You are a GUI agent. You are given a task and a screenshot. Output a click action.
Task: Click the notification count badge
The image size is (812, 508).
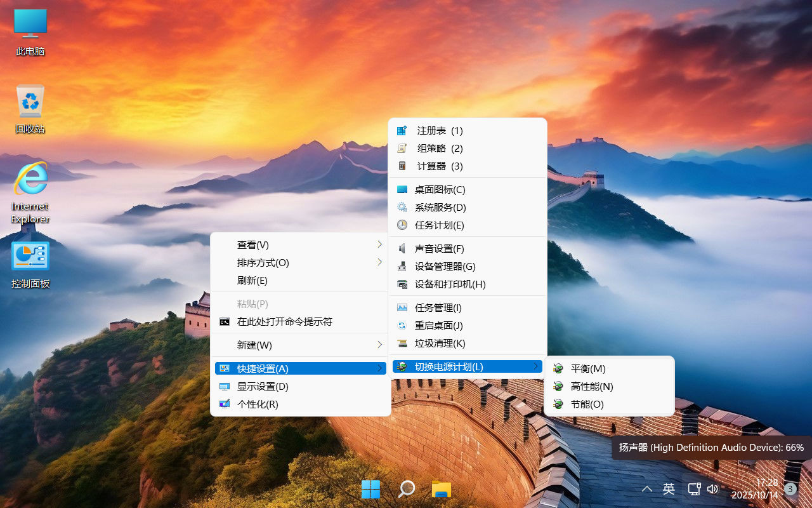(790, 489)
